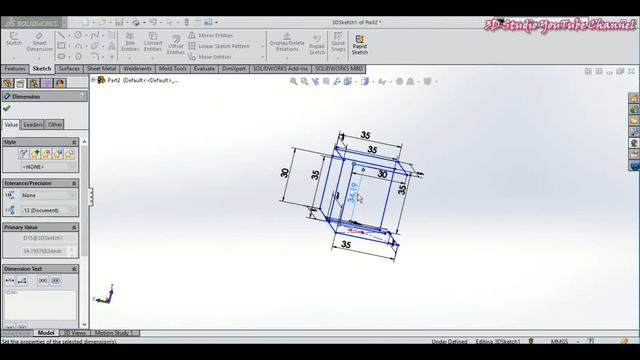
Task: Click the Section View icon
Action: (326, 82)
